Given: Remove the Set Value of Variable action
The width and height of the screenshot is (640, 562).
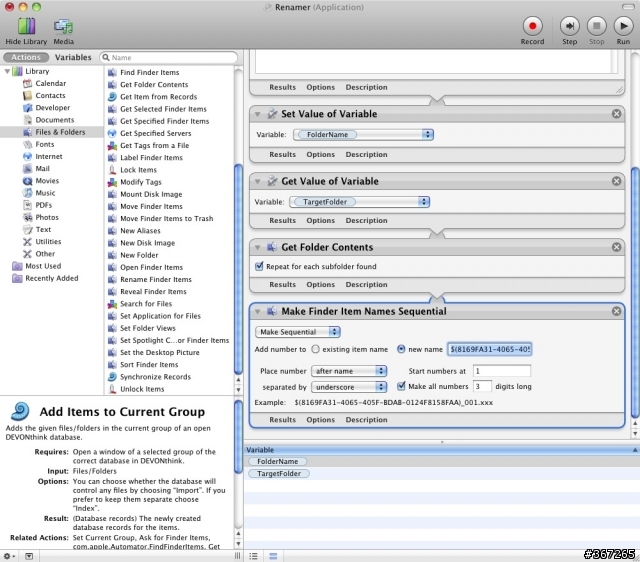Looking at the screenshot, I should point(616,114).
